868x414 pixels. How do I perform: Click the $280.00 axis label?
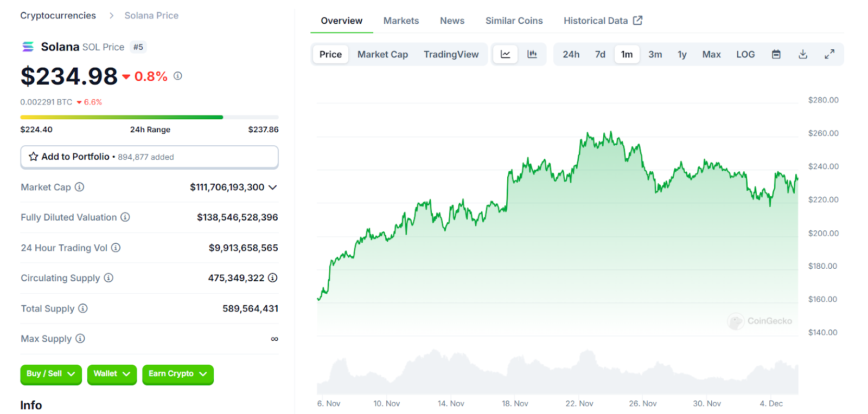[x=823, y=100]
